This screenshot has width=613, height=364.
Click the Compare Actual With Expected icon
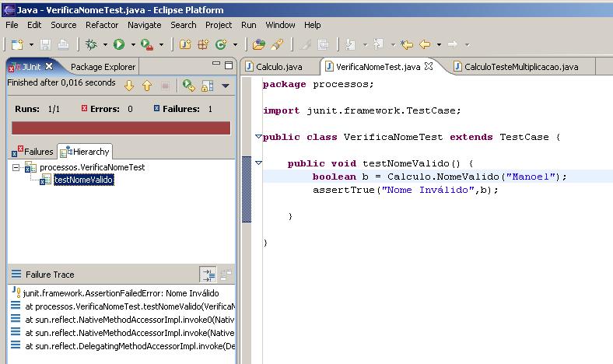226,275
